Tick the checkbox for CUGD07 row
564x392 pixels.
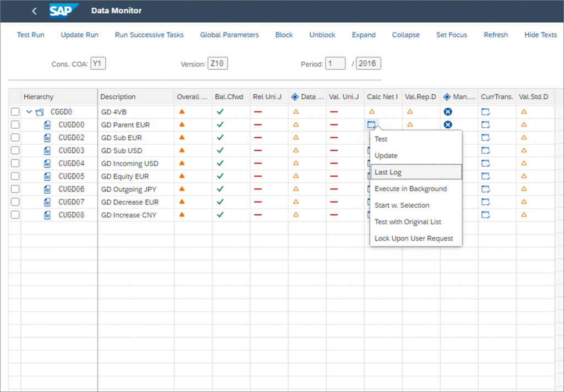tap(15, 202)
